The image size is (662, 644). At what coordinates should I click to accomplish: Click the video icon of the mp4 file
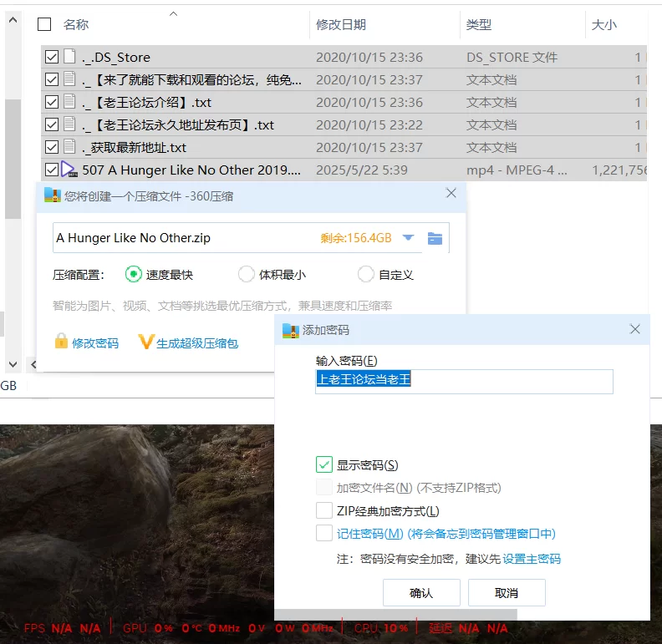tap(69, 170)
